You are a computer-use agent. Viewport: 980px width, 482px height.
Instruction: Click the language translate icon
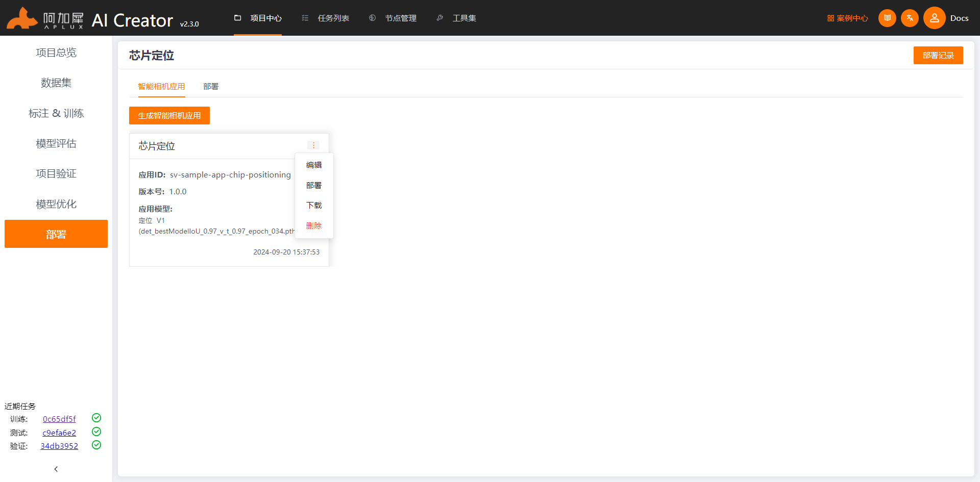pyautogui.click(x=910, y=18)
